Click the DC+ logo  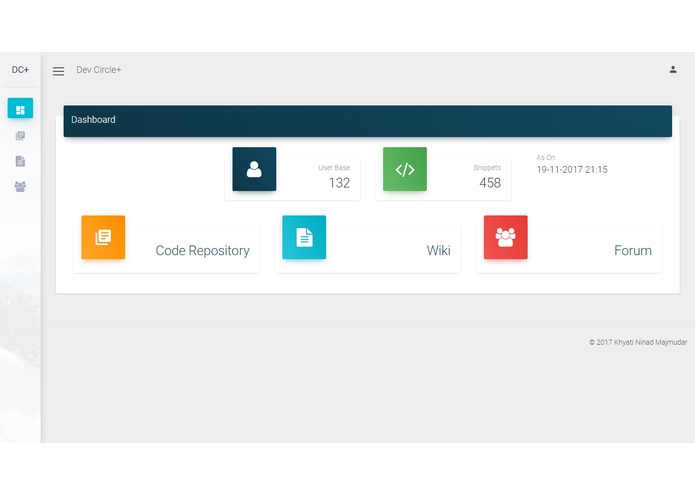[20, 70]
